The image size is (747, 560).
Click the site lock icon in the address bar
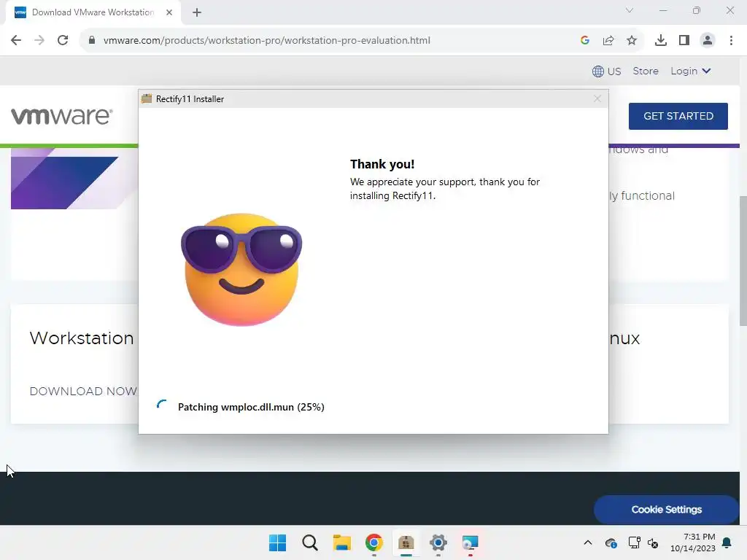[92, 41]
